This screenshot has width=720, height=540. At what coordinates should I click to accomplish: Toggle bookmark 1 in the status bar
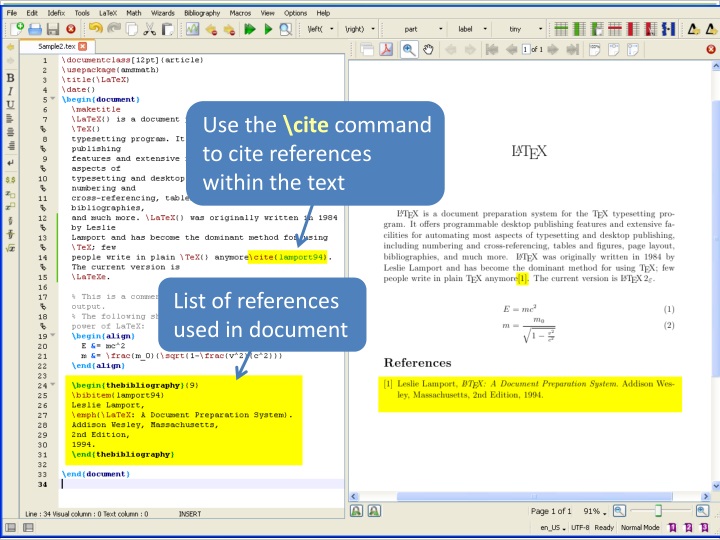[x=672, y=527]
